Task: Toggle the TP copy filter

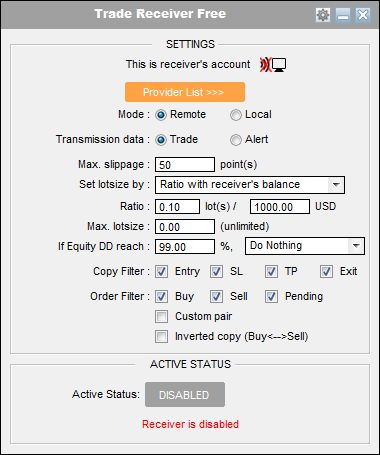Action: (x=271, y=272)
